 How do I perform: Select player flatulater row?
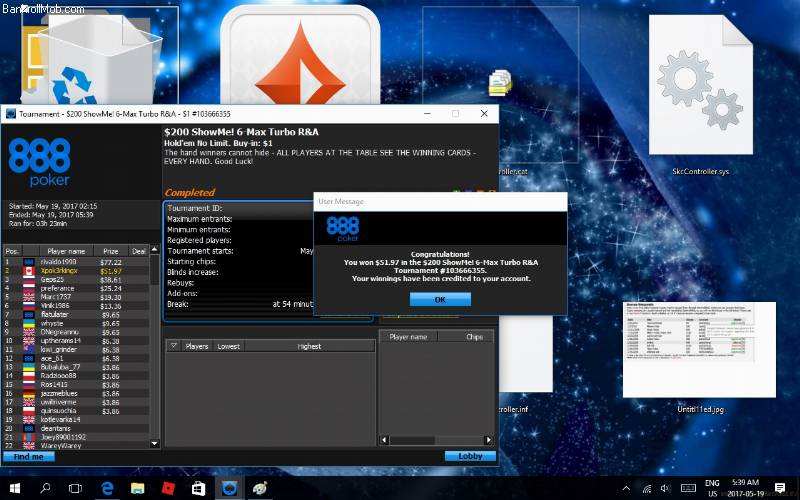click(77, 314)
